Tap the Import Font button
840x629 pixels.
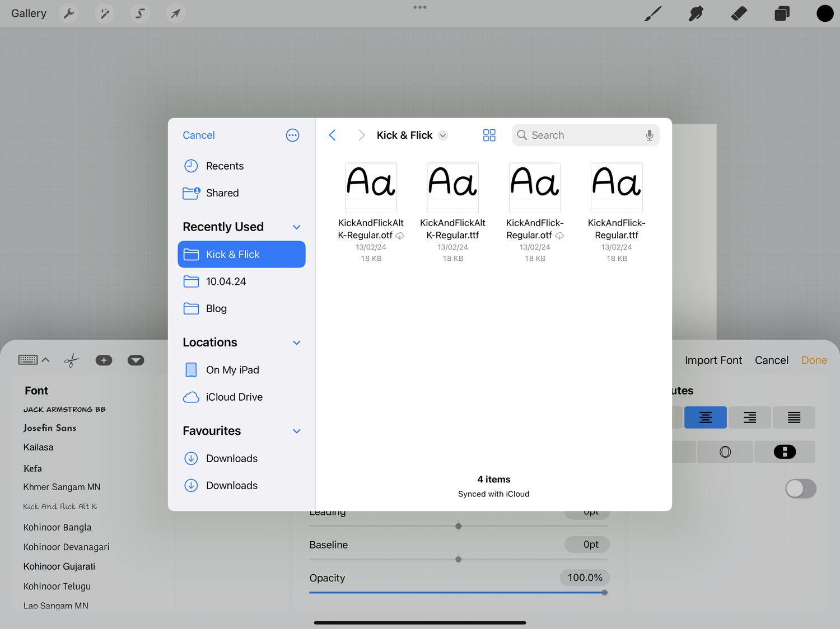pyautogui.click(x=713, y=360)
